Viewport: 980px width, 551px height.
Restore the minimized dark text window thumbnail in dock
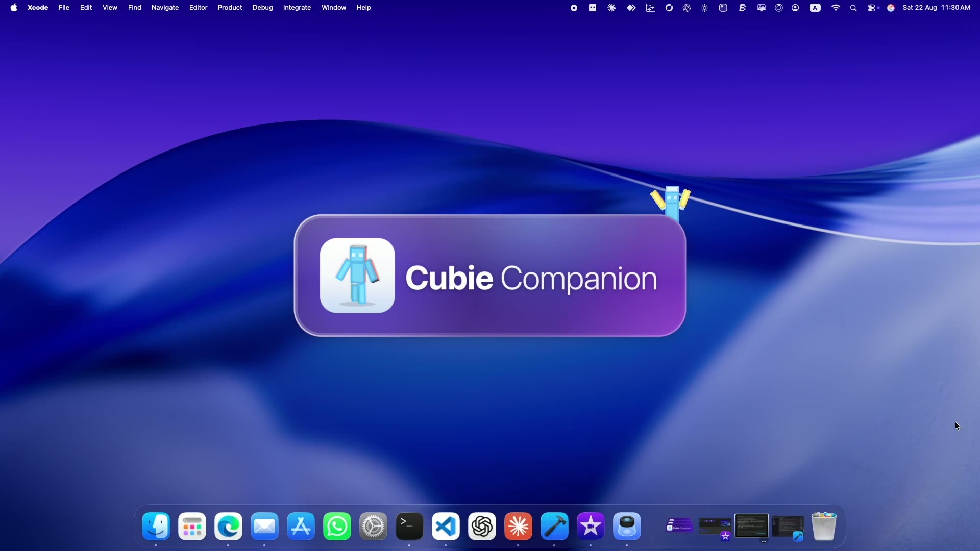pos(751,526)
